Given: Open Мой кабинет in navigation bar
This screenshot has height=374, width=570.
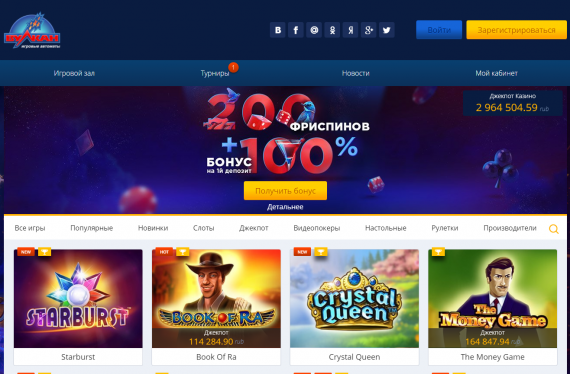Looking at the screenshot, I should coord(496,73).
